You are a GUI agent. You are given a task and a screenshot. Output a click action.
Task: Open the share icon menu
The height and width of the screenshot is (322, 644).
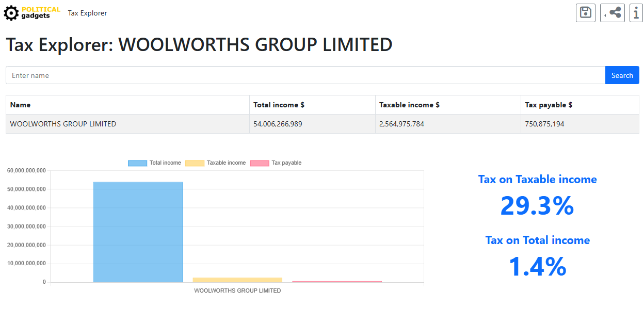pos(613,12)
